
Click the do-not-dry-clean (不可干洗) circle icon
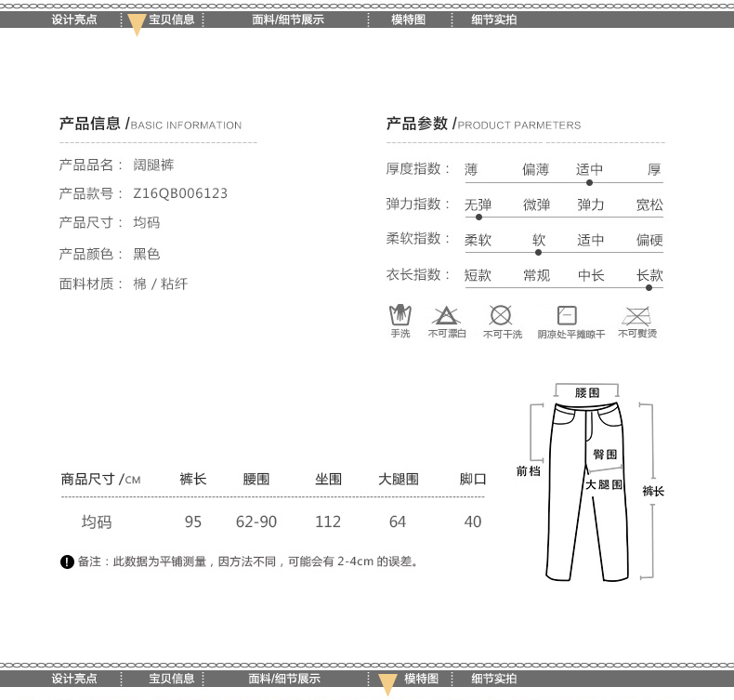tap(501, 315)
